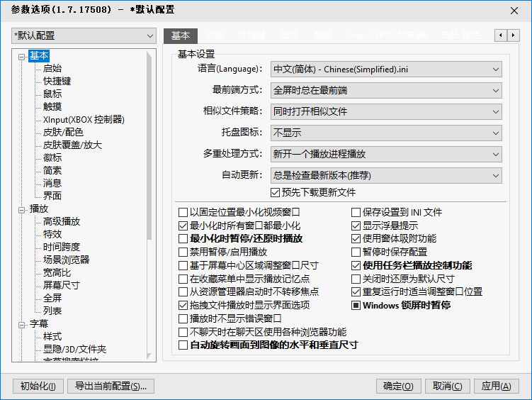This screenshot has width=532, height=400.
Task: Open the 语言(Language) dropdown
Action: click(x=386, y=70)
